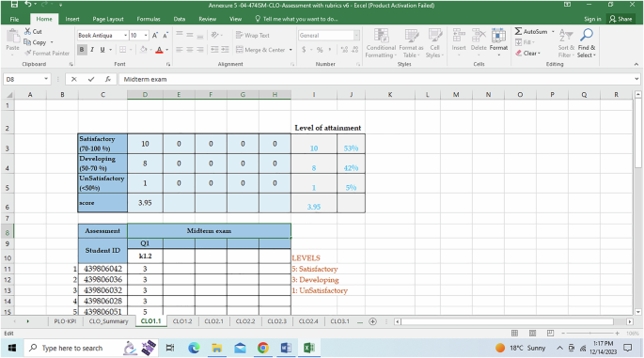This screenshot has width=644, height=358.
Task: Collapse the ribbon with the arrow
Action: [636, 64]
